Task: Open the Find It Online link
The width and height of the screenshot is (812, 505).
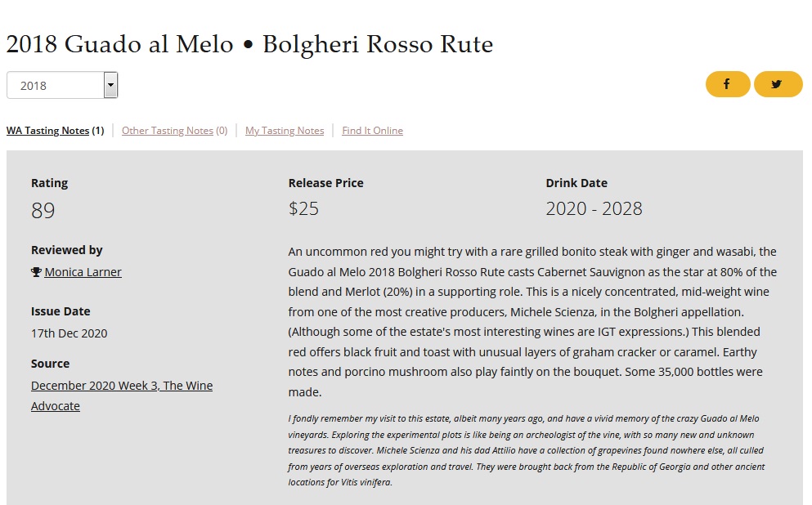Action: (x=372, y=131)
